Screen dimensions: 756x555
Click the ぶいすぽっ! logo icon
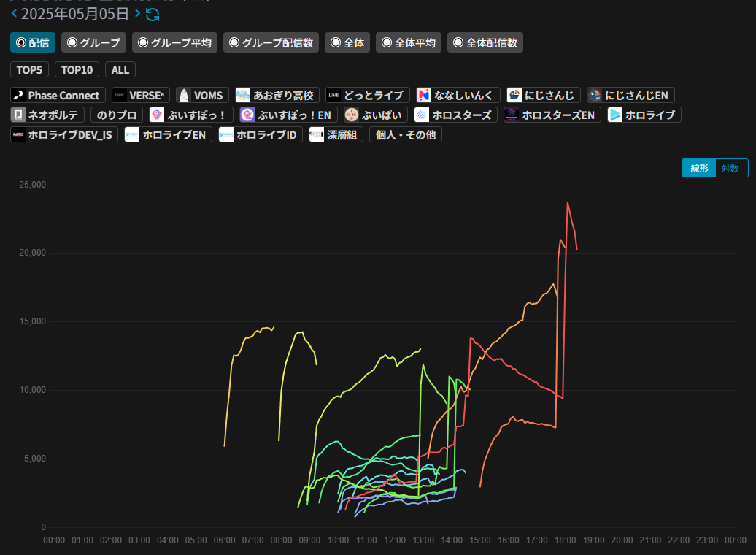(157, 115)
